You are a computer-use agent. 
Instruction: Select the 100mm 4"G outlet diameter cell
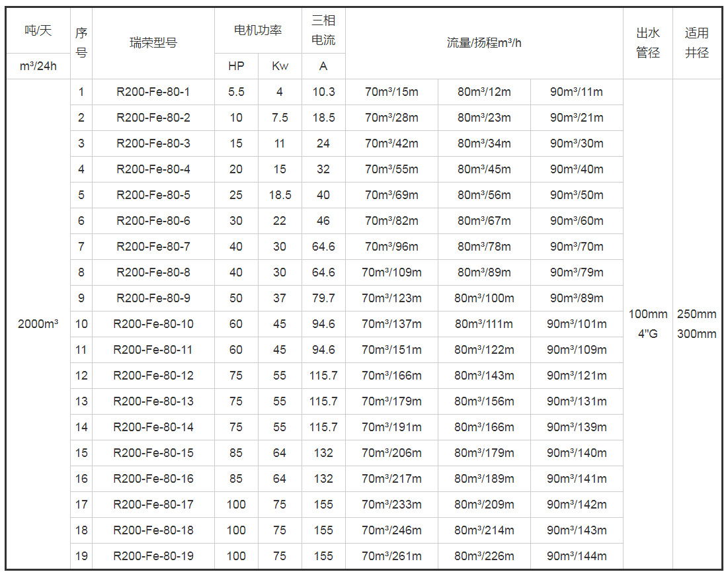point(648,324)
